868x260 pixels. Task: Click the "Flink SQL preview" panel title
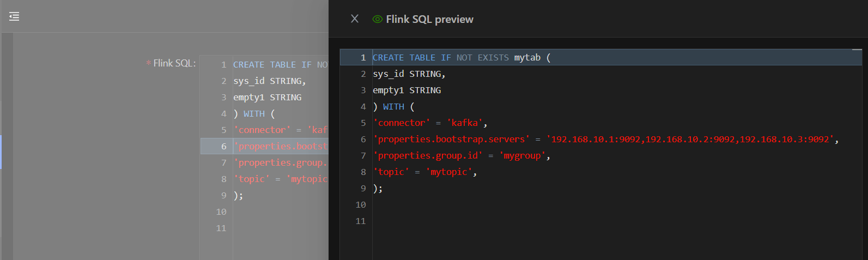tap(429, 19)
